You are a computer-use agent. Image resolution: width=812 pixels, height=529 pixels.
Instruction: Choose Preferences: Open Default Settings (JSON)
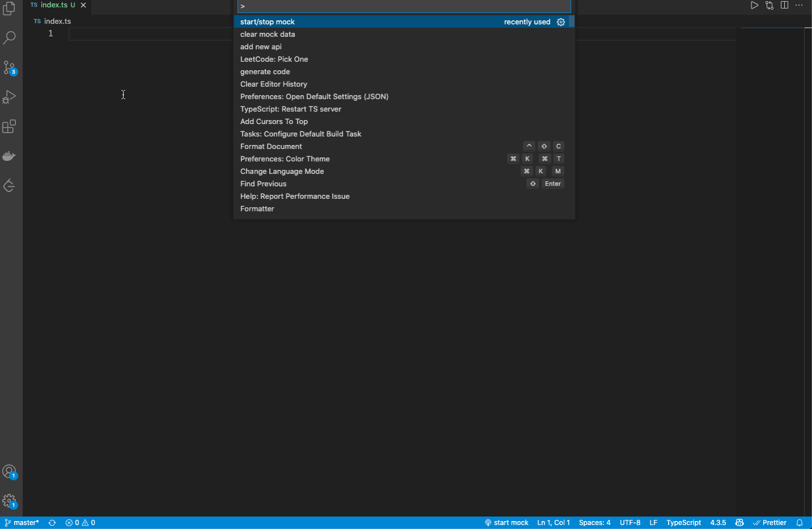(404, 97)
